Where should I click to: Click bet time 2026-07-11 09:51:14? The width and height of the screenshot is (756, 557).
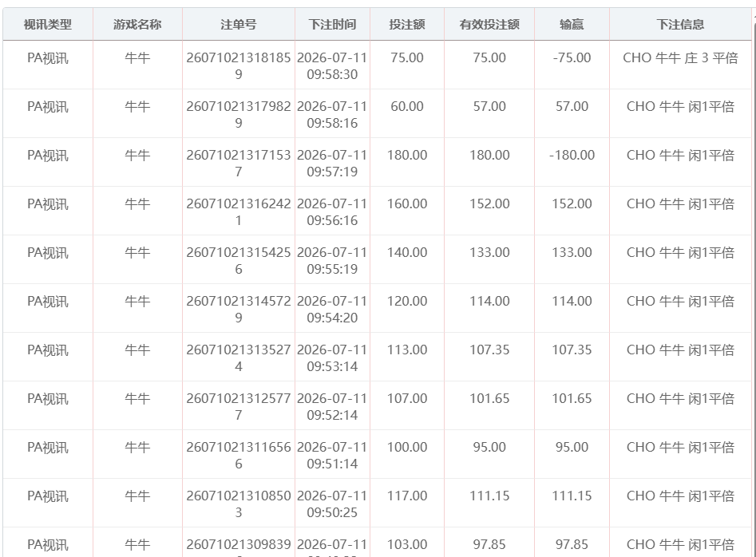332,456
